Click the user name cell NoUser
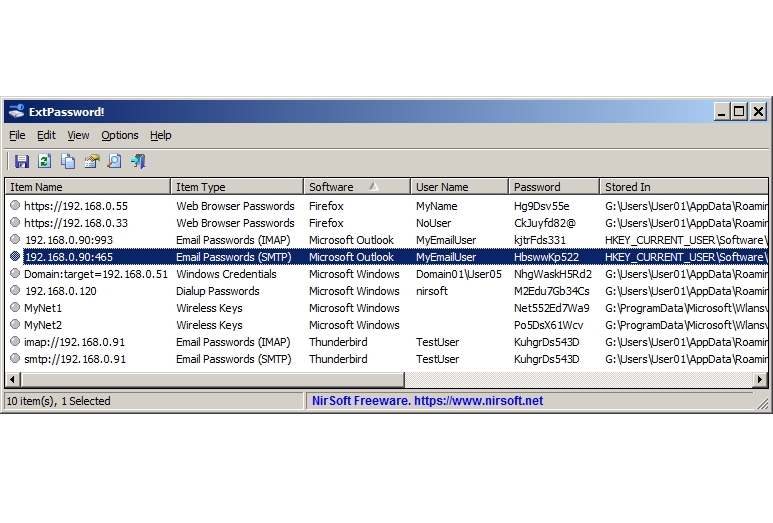The image size is (773, 523). coord(433,223)
